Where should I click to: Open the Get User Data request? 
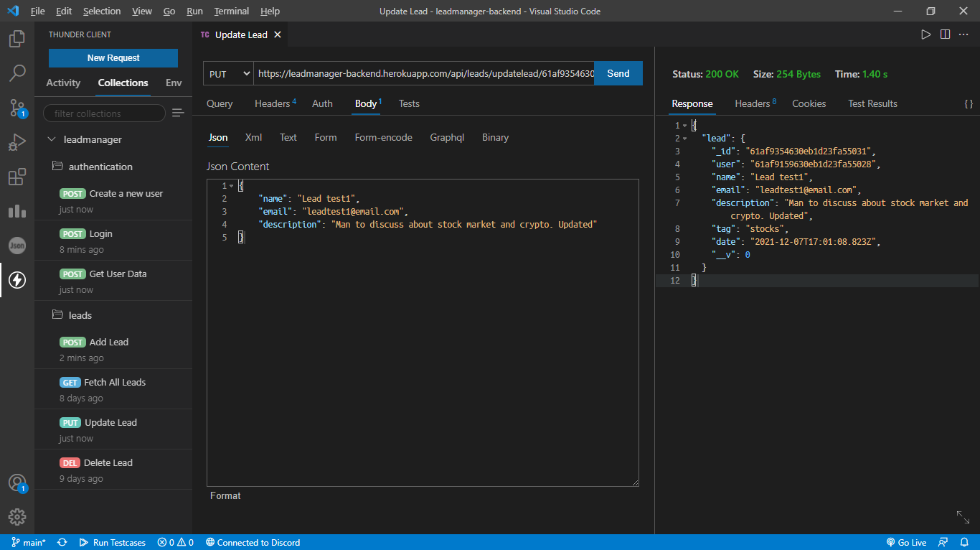(x=113, y=281)
